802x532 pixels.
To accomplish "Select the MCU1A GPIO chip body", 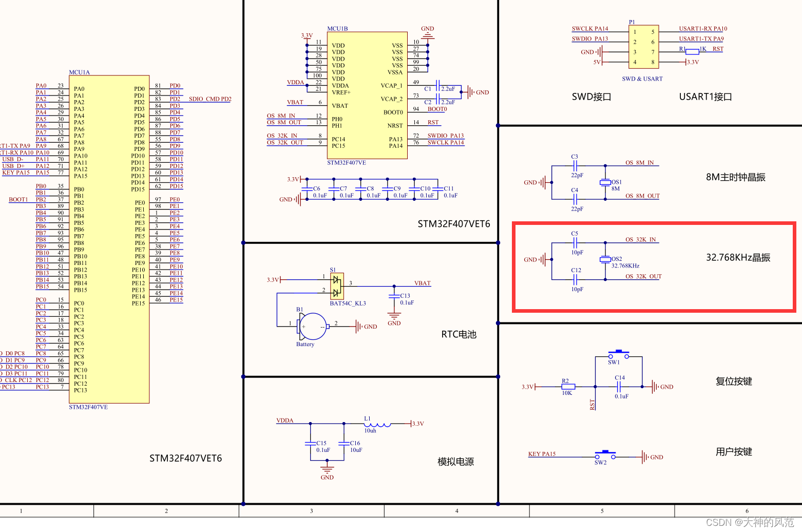I will tap(109, 239).
